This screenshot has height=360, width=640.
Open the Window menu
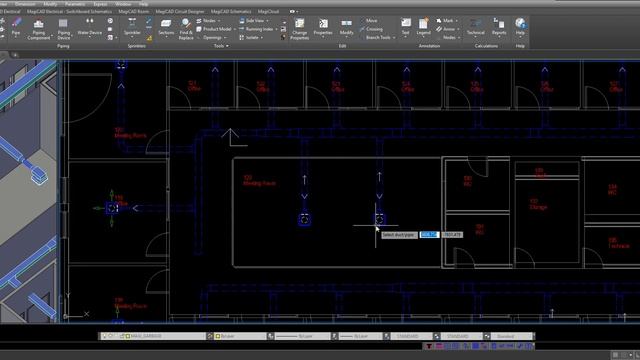point(123,4)
